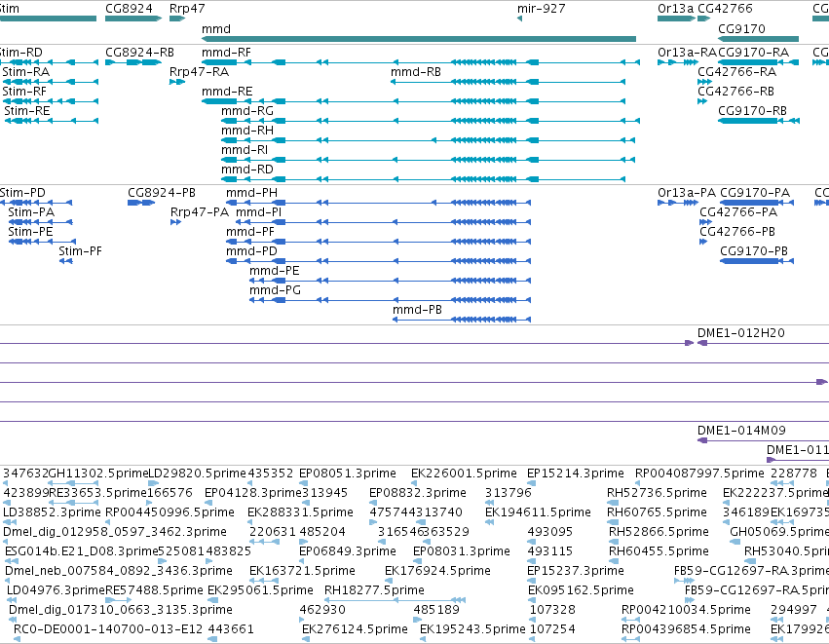Screen dimensions: 829x644
Task: Choose the mmd-PE protein label
Action: coord(275,271)
